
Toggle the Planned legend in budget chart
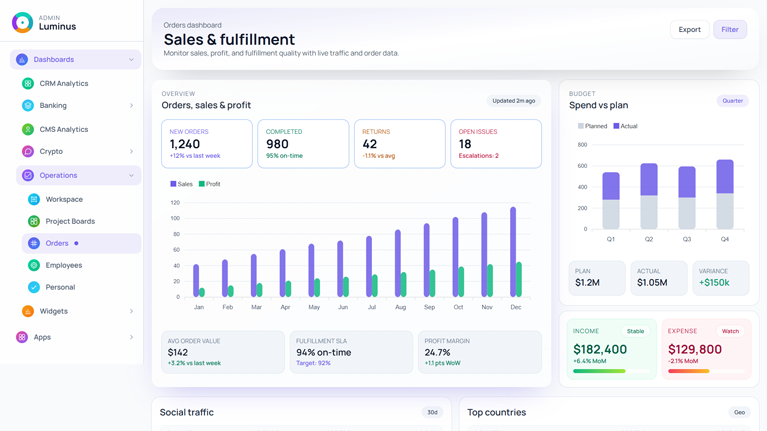(x=592, y=126)
